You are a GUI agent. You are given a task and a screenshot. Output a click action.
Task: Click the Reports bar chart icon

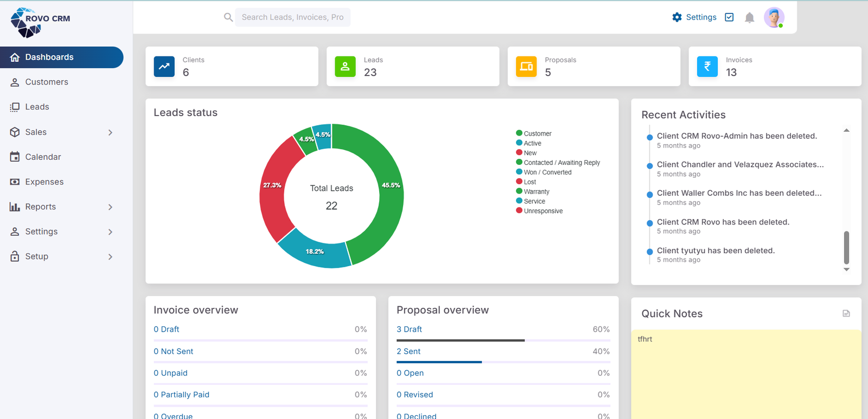tap(15, 207)
